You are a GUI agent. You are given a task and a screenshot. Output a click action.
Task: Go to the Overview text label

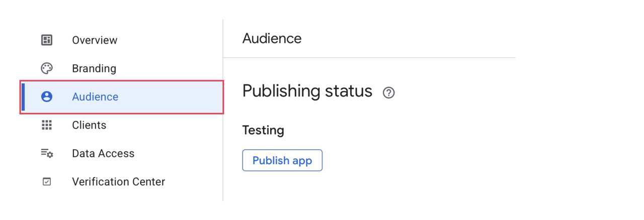[95, 40]
